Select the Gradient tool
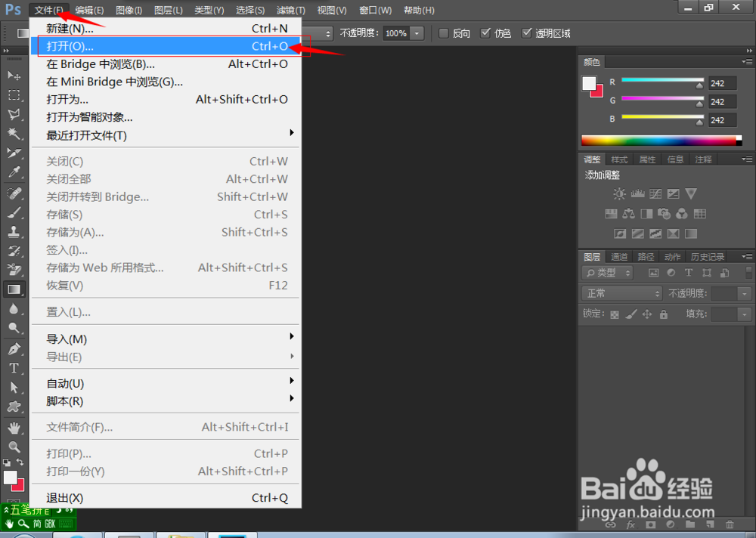Screen dimensions: 756x538 point(14,289)
